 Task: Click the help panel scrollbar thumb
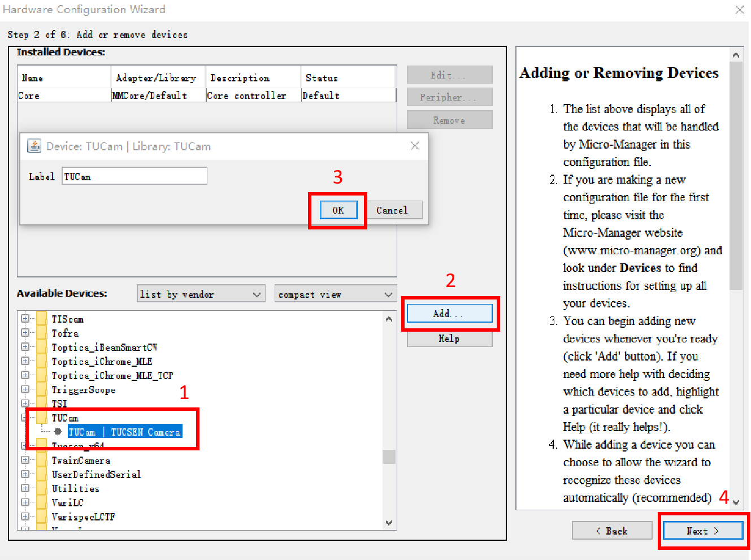736,175
